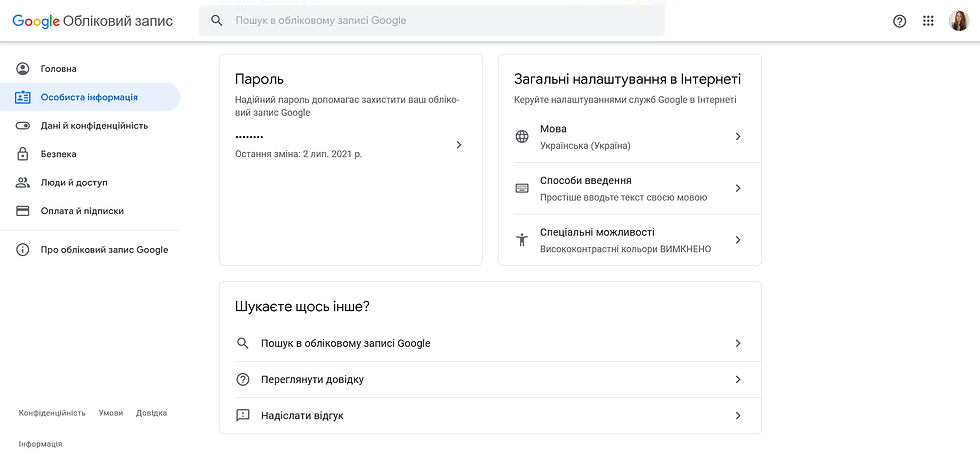Click the Мова label
Screen dimensions: 980x459
553,129
